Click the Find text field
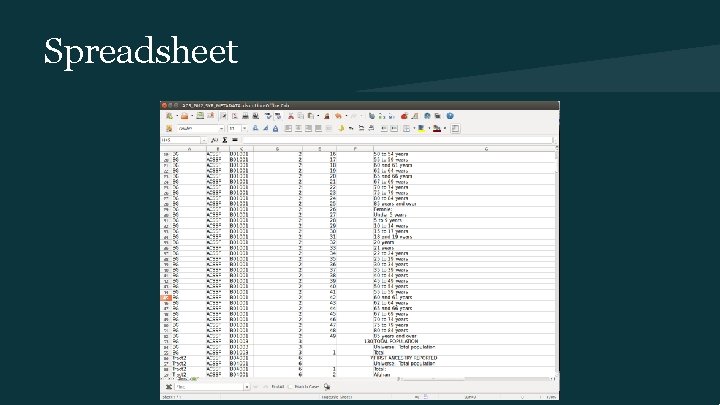This screenshot has width=720, height=405. 209,387
